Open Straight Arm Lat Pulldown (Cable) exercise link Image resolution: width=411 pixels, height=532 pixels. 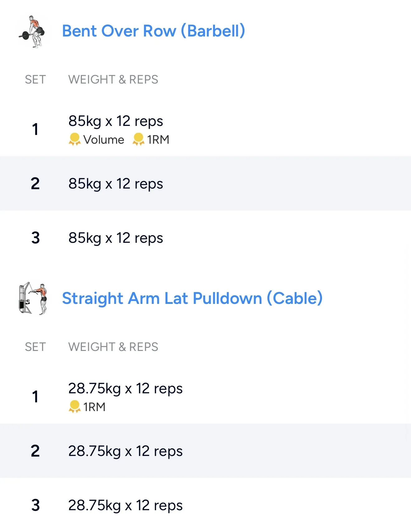coord(192,298)
